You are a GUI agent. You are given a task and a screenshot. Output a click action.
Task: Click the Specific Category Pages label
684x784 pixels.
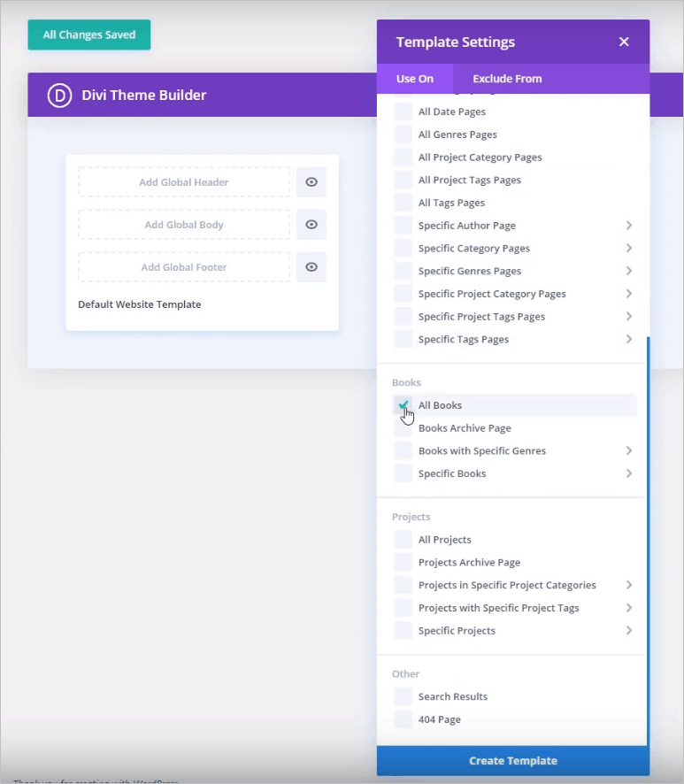(474, 248)
